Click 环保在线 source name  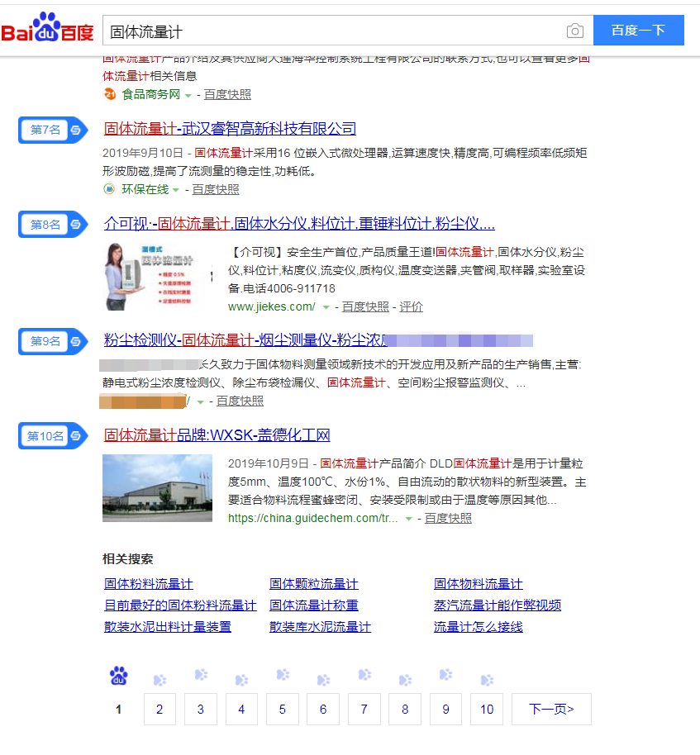coord(145,189)
